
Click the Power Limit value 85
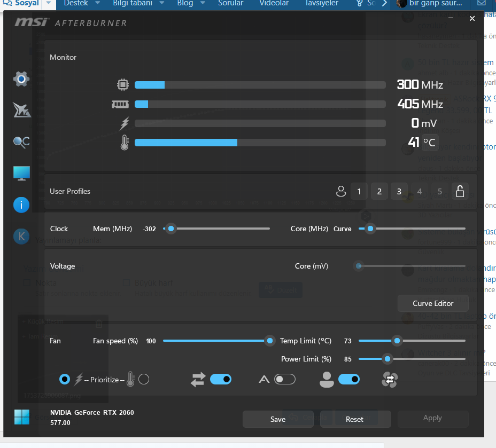tap(347, 359)
